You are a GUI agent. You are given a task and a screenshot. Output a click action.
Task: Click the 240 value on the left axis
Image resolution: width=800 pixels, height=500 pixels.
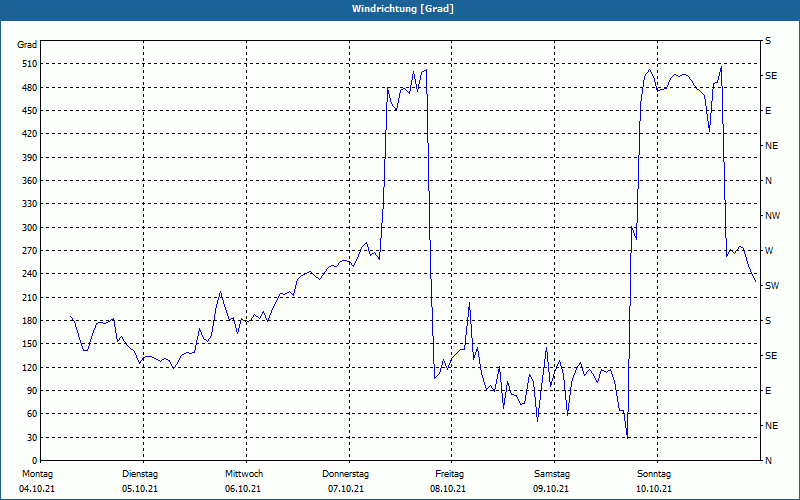(30, 274)
